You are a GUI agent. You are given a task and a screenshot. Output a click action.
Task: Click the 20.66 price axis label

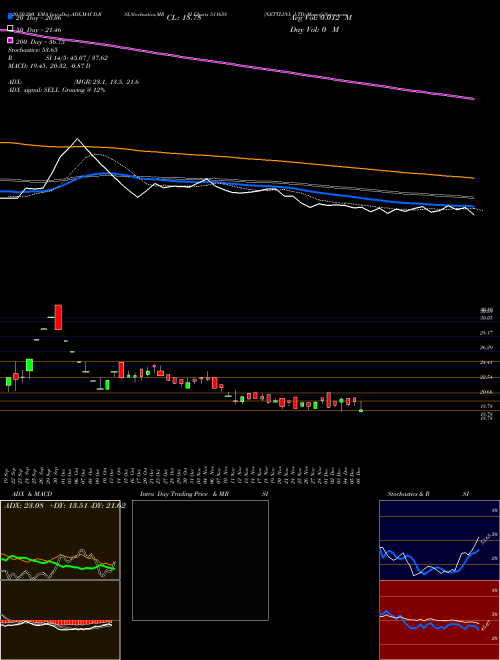(x=487, y=392)
